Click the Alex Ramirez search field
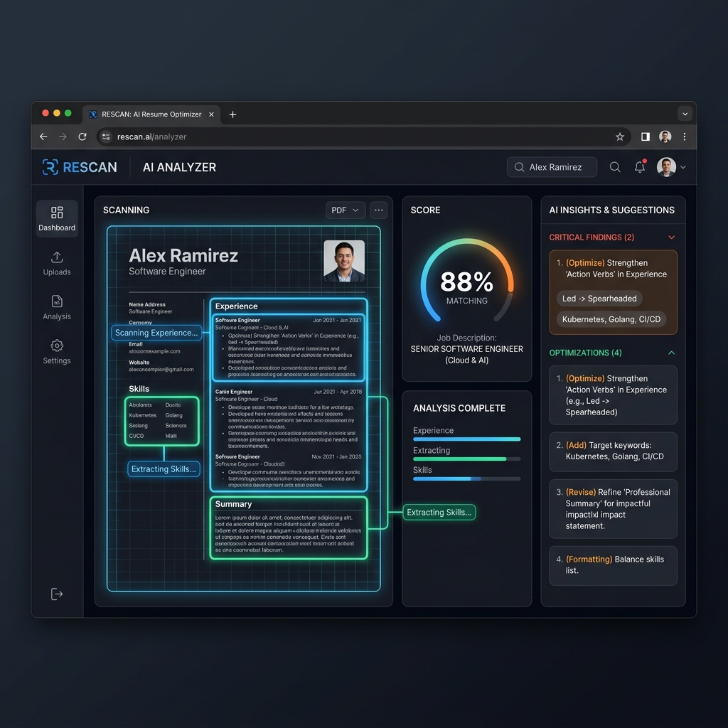 click(x=552, y=167)
